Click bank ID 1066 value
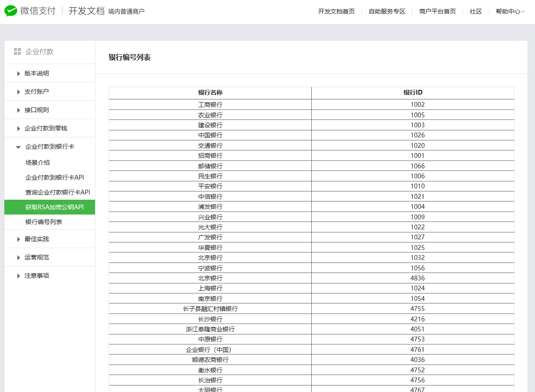The width and height of the screenshot is (535, 392). click(x=417, y=166)
